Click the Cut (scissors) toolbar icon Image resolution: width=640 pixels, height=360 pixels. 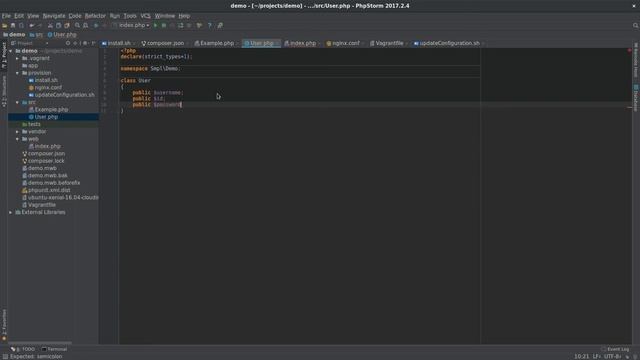(50, 25)
